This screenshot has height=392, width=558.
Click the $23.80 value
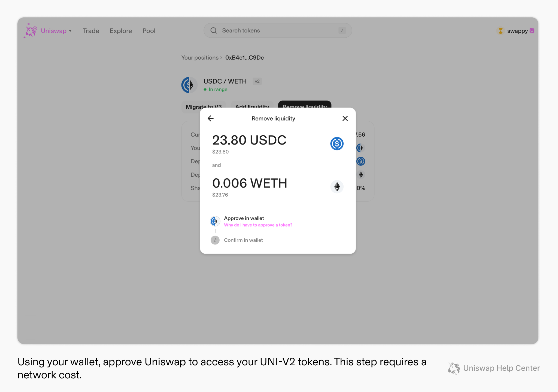220,152
